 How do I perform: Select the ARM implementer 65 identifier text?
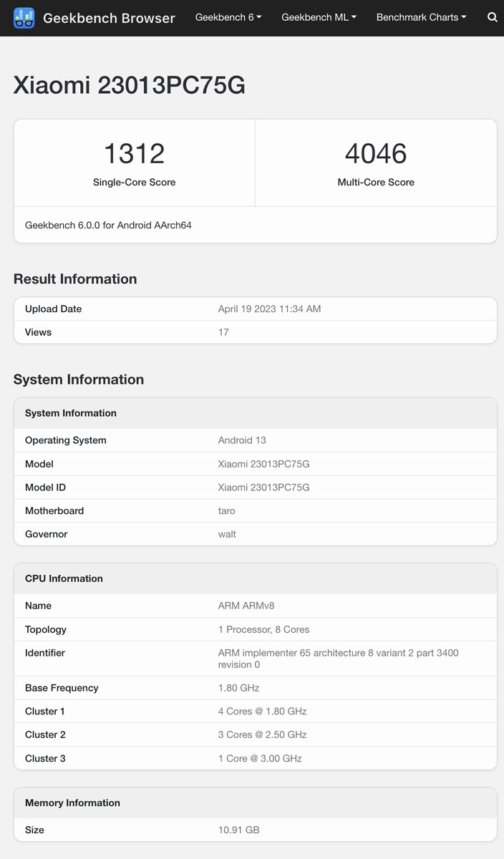pos(339,659)
